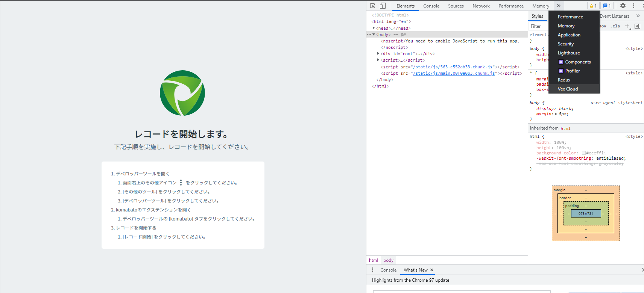Expand the div id="root" node
Image resolution: width=644 pixels, height=293 pixels.
[378, 54]
